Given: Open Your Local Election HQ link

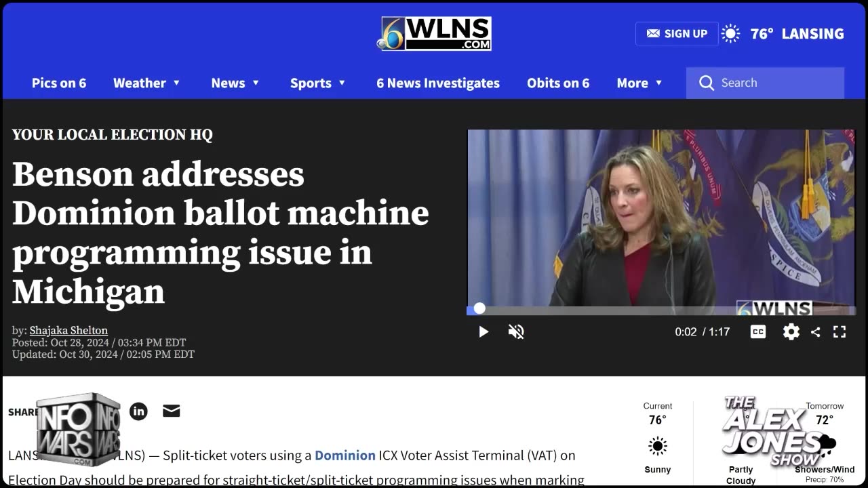Looking at the screenshot, I should [112, 134].
